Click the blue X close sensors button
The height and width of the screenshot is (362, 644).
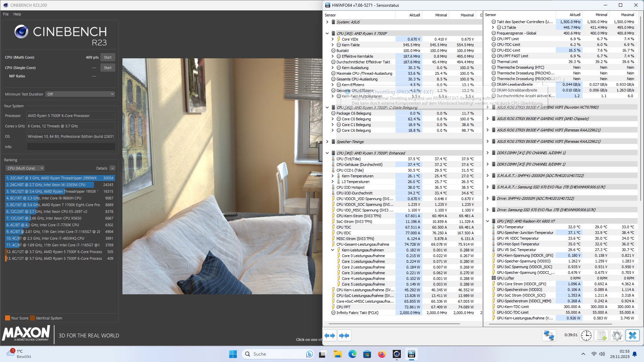click(633, 336)
